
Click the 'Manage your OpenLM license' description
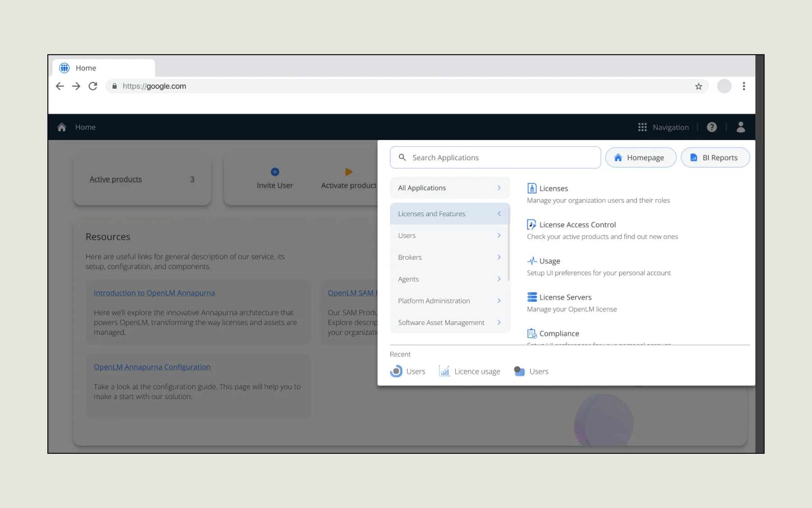(572, 309)
